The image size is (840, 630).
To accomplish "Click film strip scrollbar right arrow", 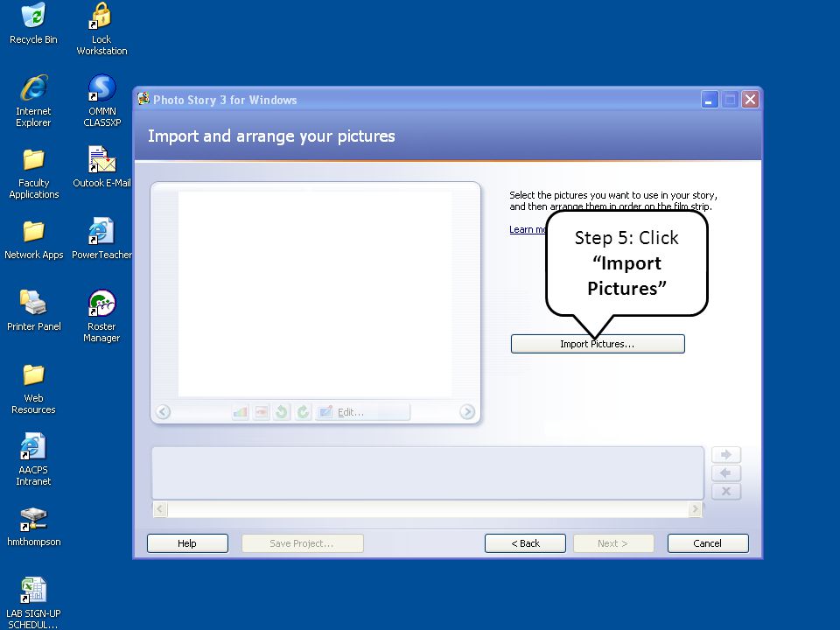I will tap(695, 509).
